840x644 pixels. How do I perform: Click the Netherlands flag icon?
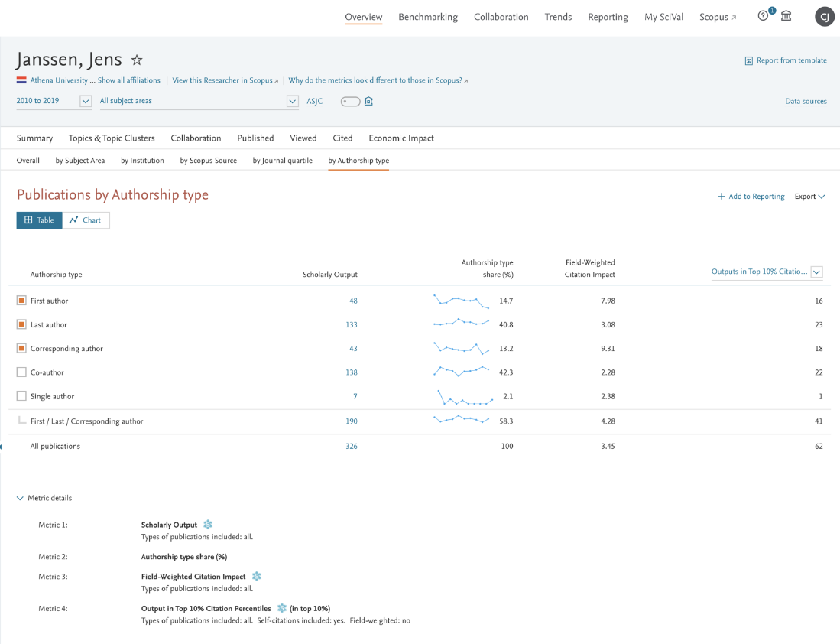click(x=21, y=80)
